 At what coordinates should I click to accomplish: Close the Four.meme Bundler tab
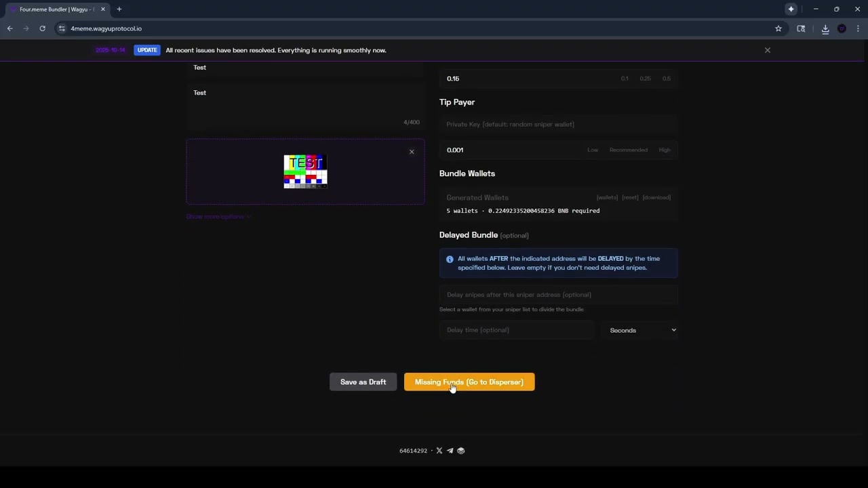click(x=103, y=9)
